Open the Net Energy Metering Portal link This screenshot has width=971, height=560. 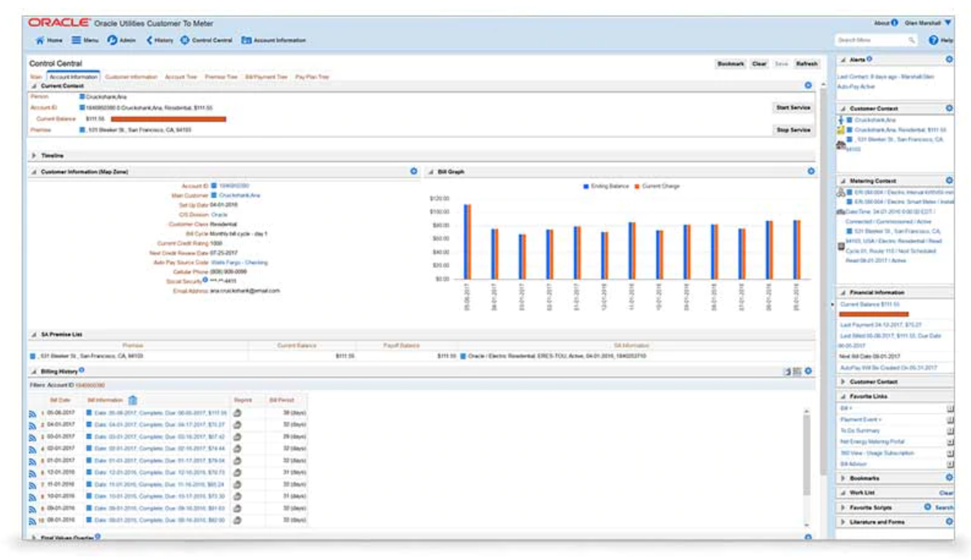coord(872,442)
